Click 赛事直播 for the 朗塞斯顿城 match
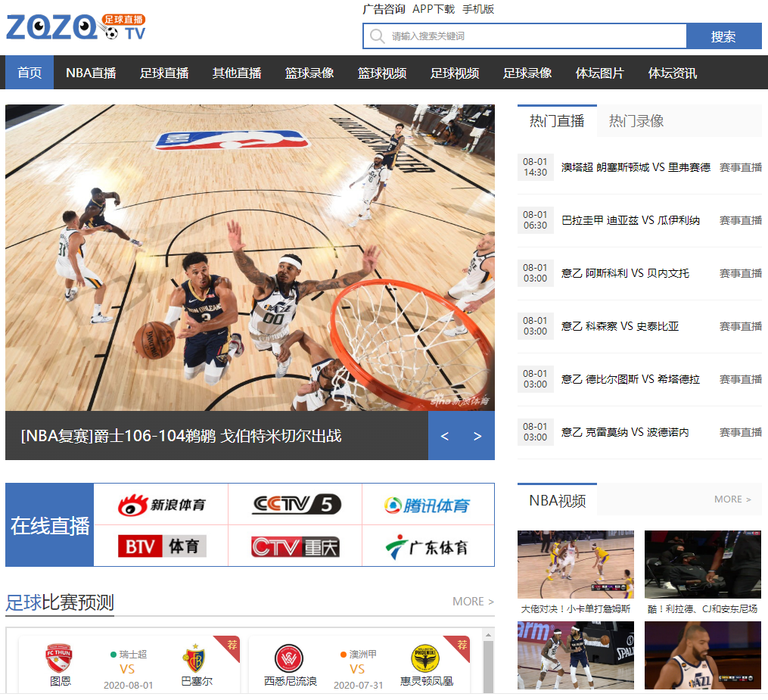Image resolution: width=768 pixels, height=700 pixels. pyautogui.click(x=741, y=167)
